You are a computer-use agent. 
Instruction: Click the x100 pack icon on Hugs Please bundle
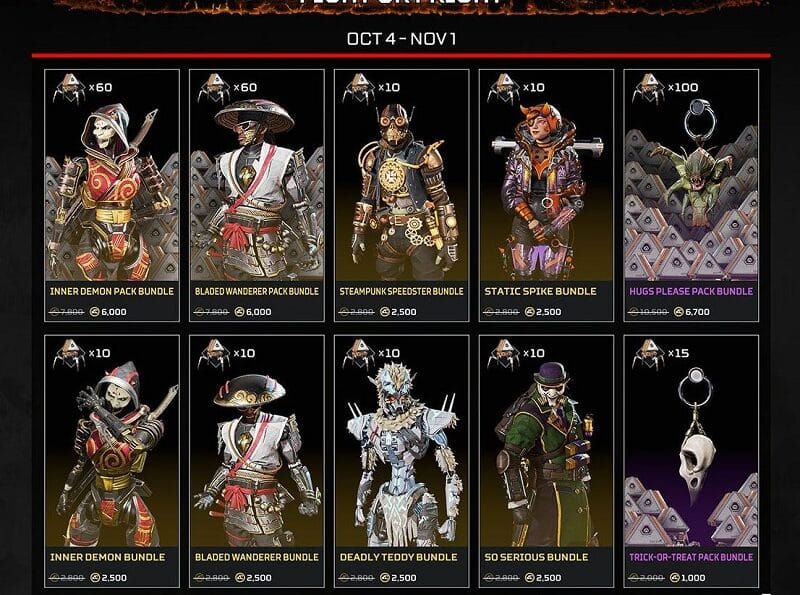tap(649, 88)
